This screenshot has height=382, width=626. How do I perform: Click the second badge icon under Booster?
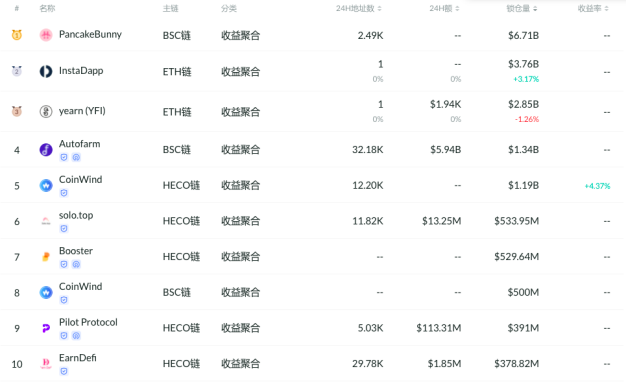click(x=76, y=264)
